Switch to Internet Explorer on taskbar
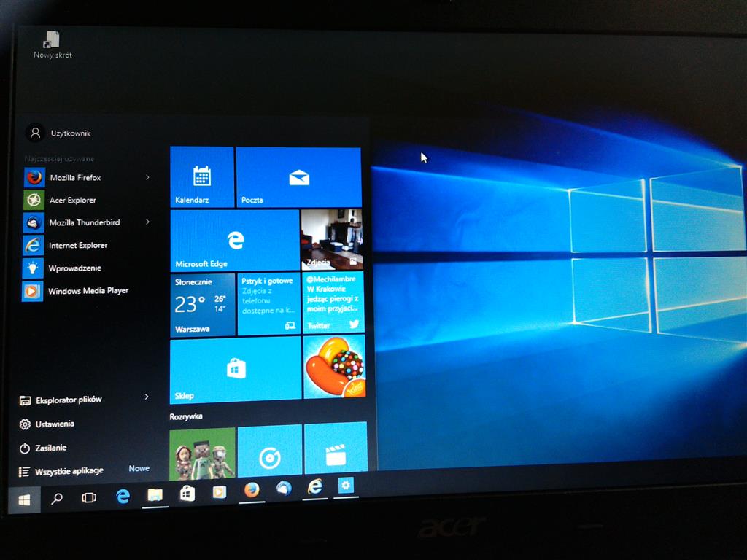This screenshot has width=747, height=560. [315, 486]
